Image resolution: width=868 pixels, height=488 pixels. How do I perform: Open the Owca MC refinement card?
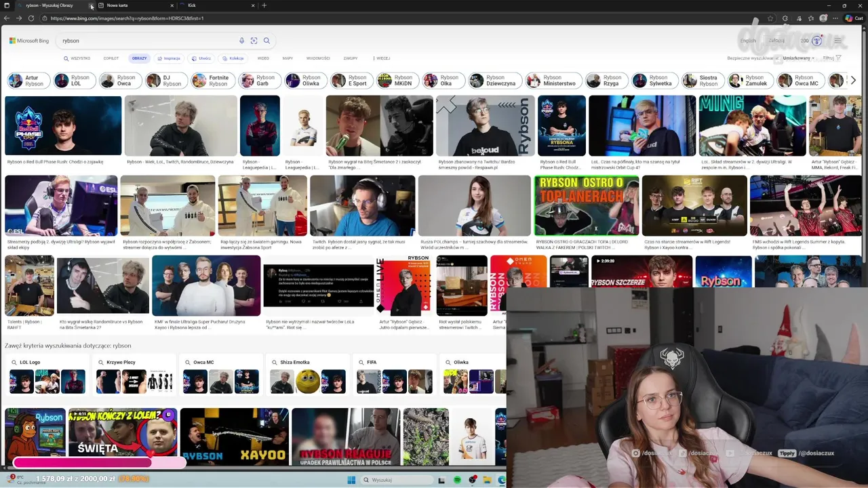(221, 375)
